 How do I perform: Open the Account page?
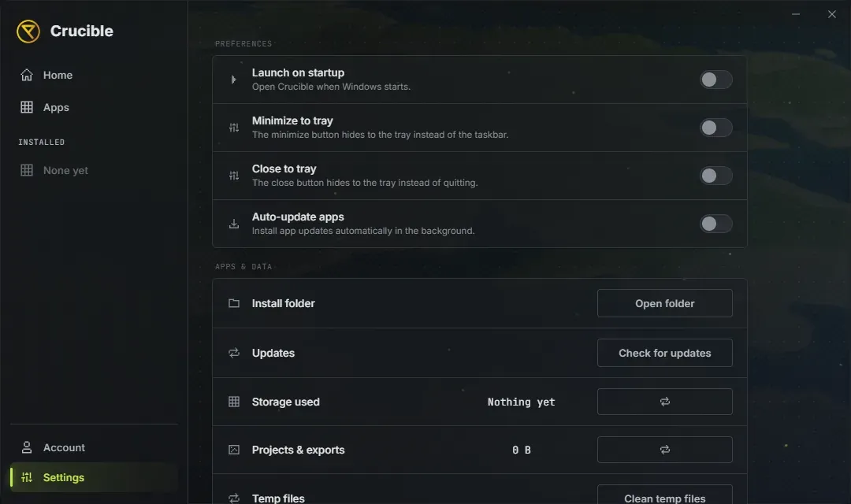click(94, 447)
